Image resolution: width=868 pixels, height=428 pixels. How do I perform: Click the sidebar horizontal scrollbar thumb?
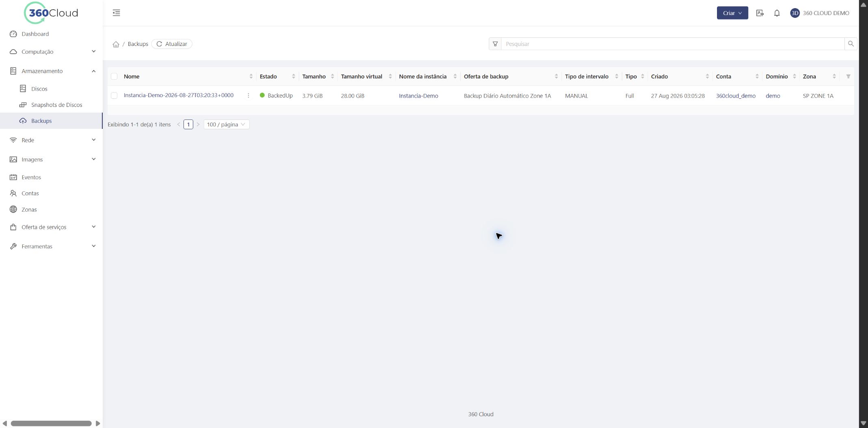click(51, 424)
